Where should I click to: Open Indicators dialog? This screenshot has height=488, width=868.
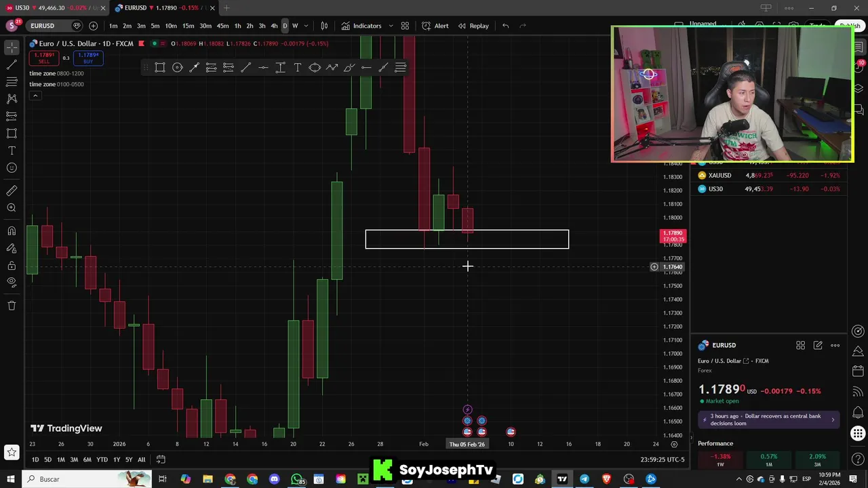[x=361, y=26]
